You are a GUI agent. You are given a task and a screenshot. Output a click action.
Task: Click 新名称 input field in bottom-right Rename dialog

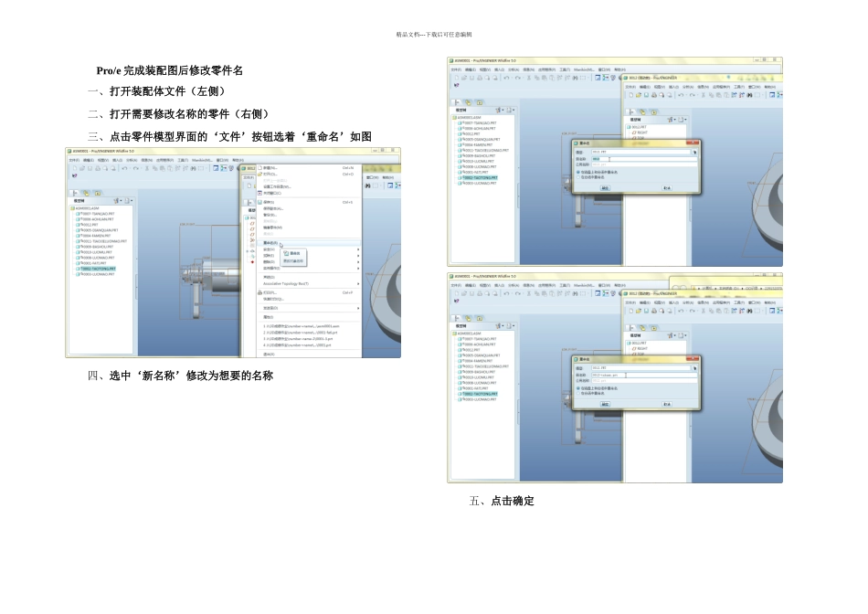coord(645,375)
